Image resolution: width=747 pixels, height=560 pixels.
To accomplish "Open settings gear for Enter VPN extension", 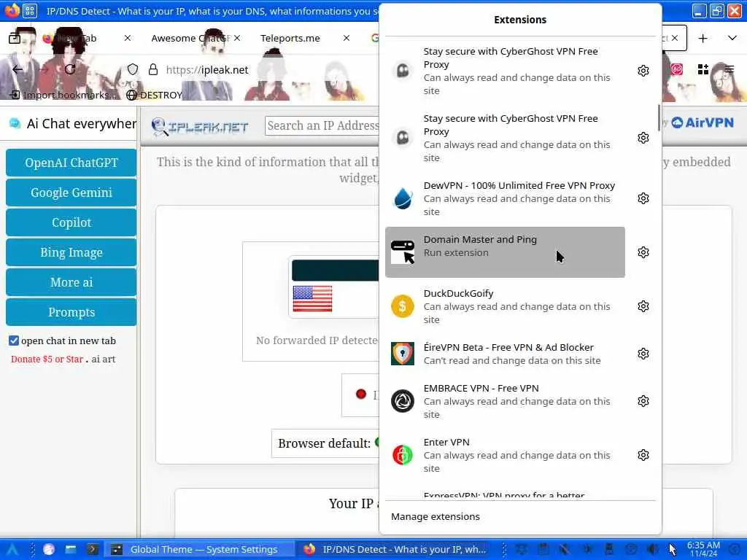I will 643,455.
